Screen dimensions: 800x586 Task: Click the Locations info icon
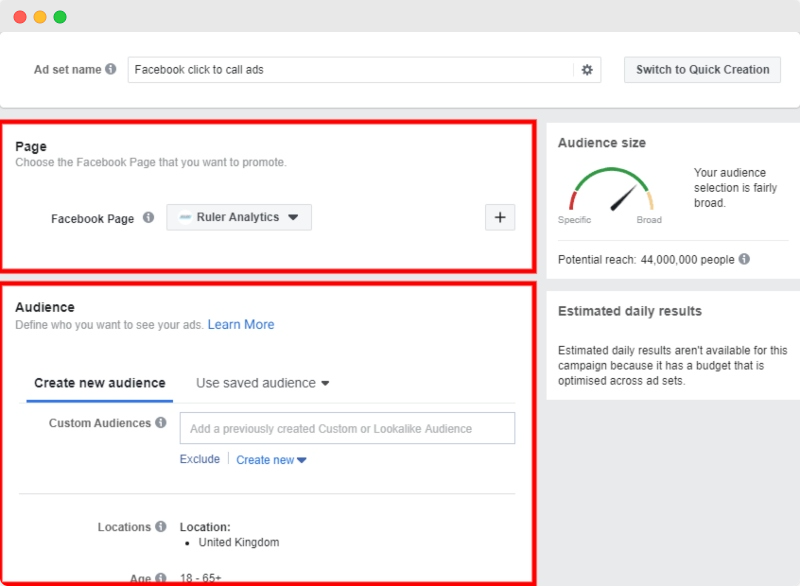[159, 525]
